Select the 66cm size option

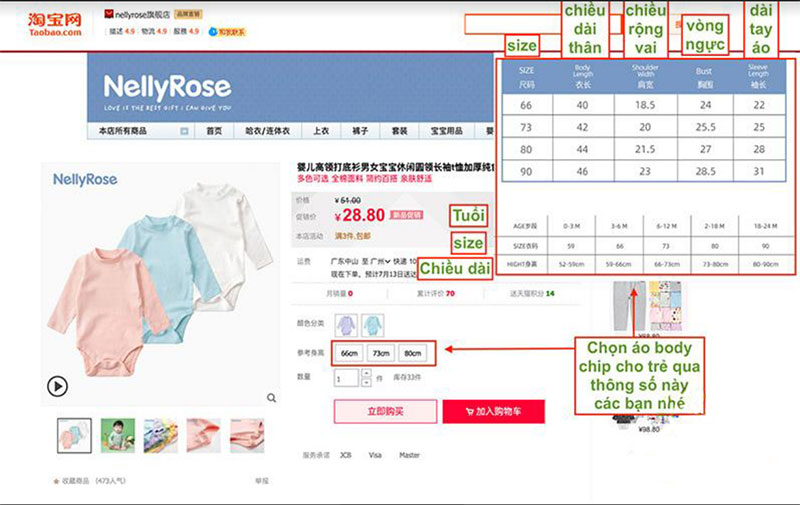[x=349, y=353]
